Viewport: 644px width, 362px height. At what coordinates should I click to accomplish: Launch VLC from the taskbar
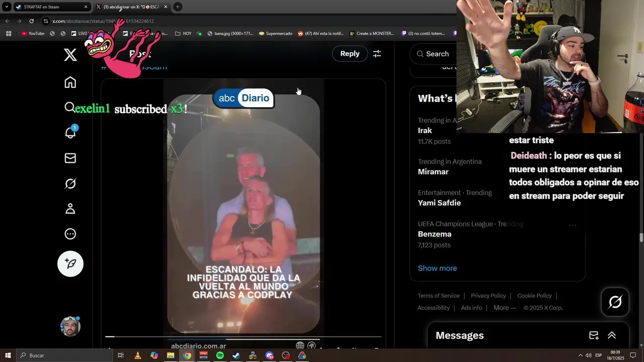(137, 355)
